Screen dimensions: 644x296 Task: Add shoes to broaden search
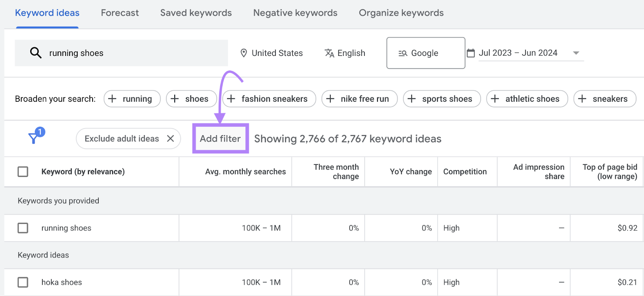click(x=191, y=99)
